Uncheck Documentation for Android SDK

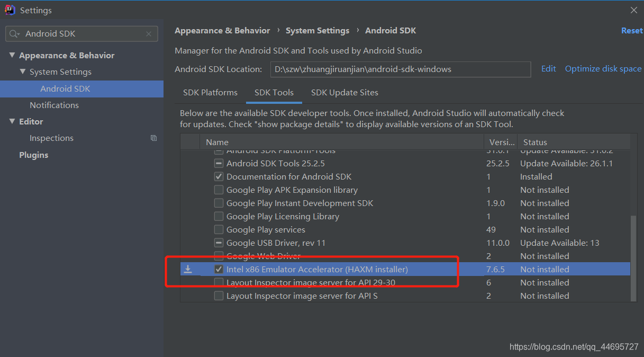coord(219,177)
